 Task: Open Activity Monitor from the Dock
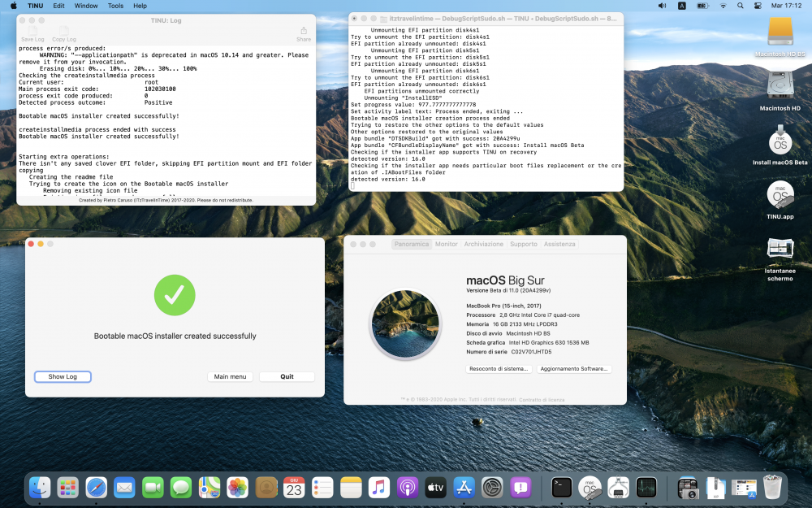pyautogui.click(x=646, y=488)
